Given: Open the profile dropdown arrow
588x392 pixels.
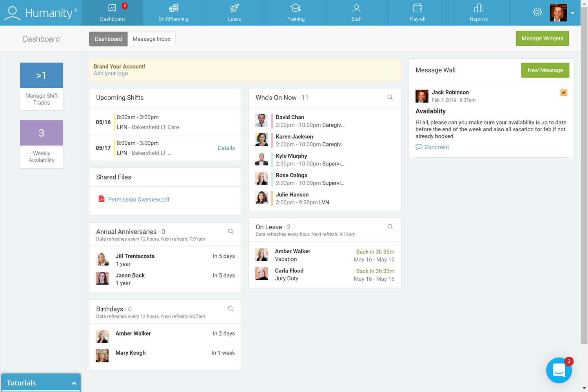Looking at the screenshot, I should pos(573,13).
